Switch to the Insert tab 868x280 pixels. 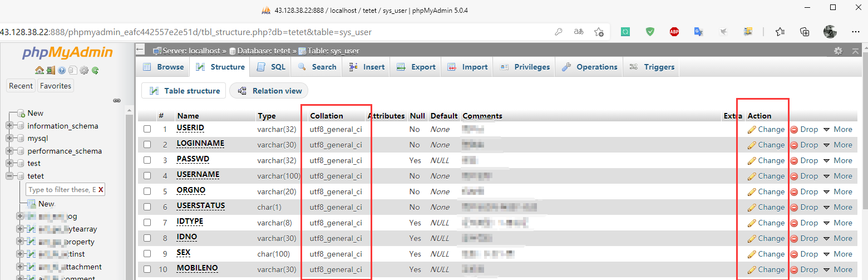(366, 67)
